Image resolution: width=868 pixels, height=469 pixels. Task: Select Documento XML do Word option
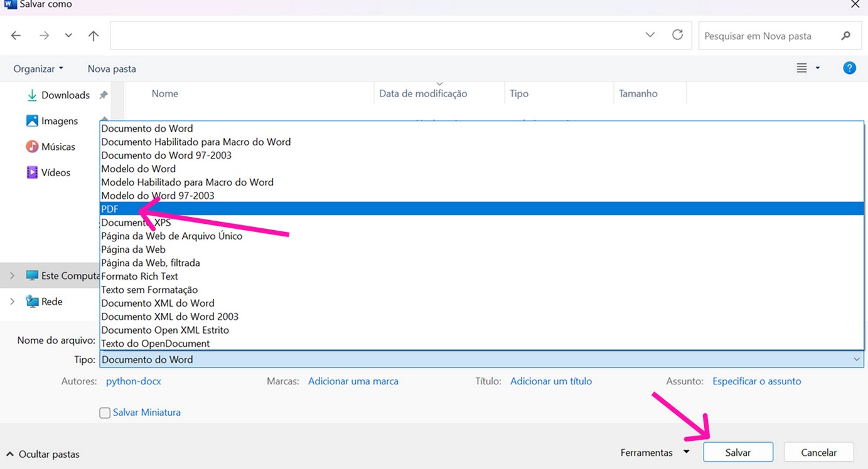click(x=481, y=303)
